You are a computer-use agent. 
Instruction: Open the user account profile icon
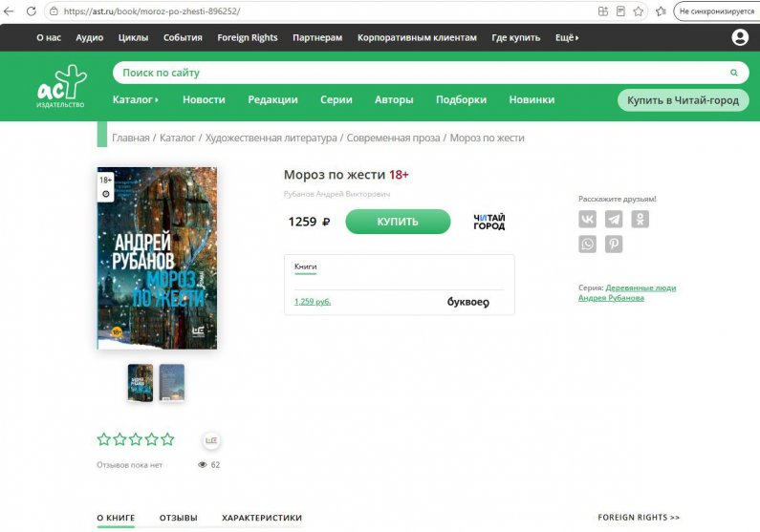click(x=740, y=37)
